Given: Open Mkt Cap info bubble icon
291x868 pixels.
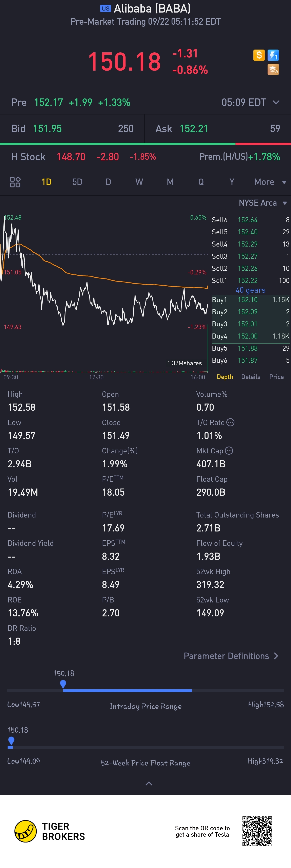Looking at the screenshot, I should tap(229, 451).
